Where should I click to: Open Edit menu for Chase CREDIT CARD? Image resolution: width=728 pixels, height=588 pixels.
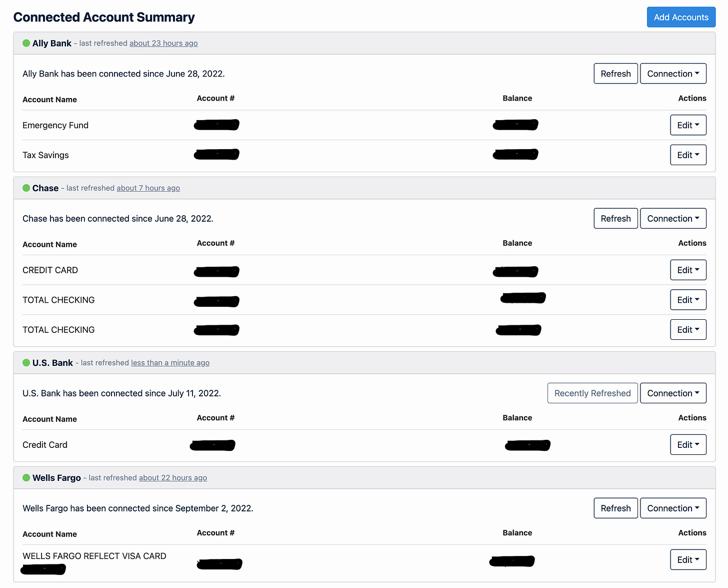[x=688, y=270]
